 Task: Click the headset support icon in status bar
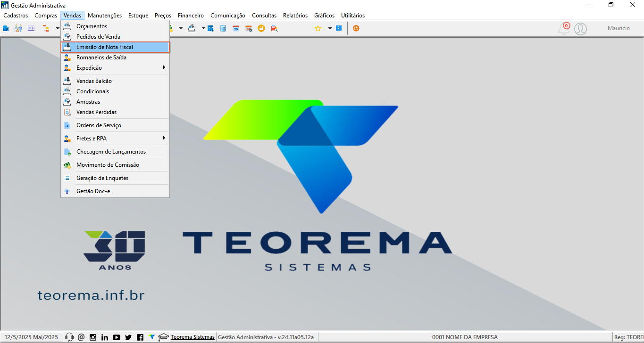69,337
